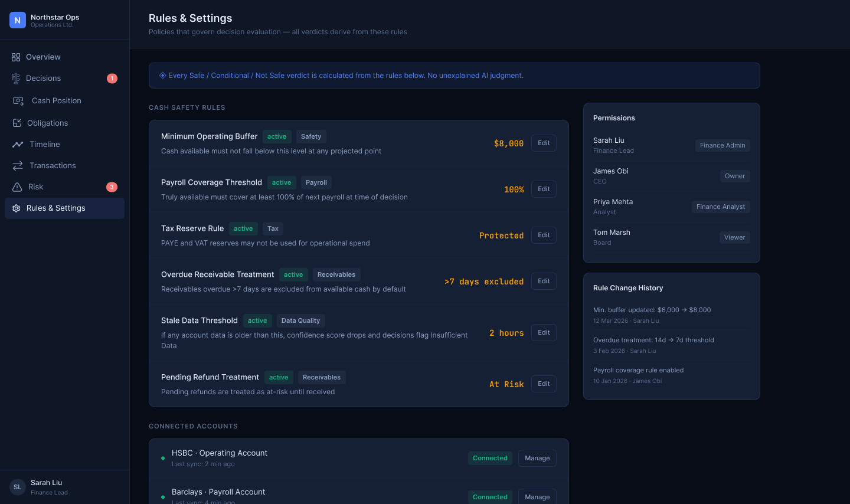Click the Timeline chart icon
The height and width of the screenshot is (504, 850).
click(18, 145)
